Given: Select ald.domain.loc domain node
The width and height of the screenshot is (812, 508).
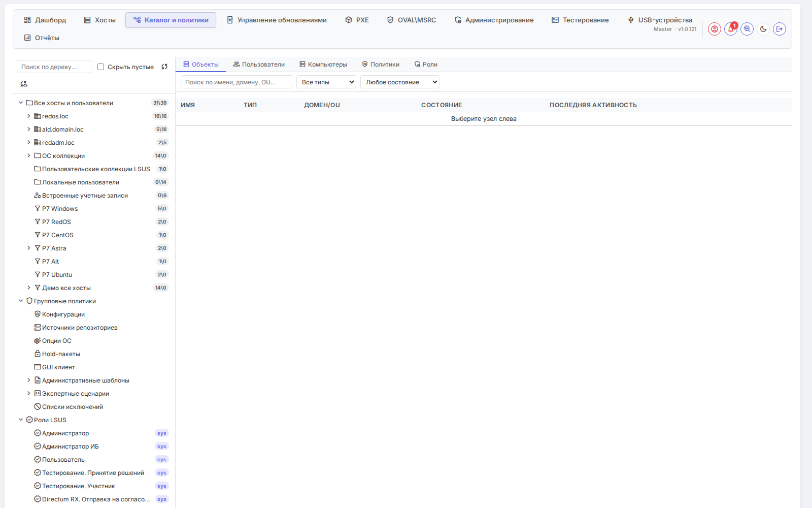Looking at the screenshot, I should (62, 130).
